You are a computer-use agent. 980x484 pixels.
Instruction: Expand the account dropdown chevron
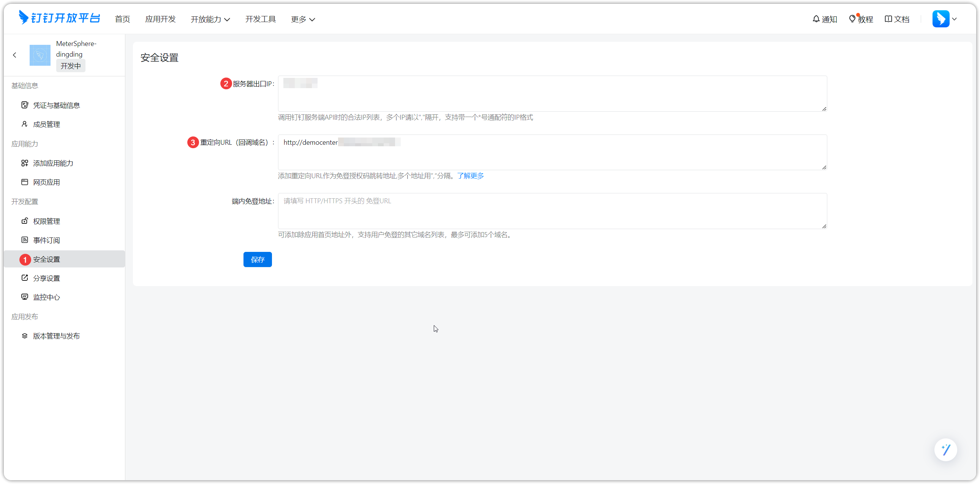click(x=955, y=19)
